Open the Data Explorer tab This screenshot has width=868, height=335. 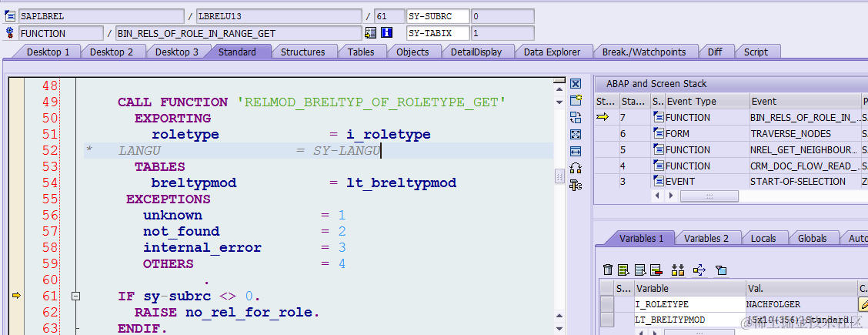tap(552, 52)
